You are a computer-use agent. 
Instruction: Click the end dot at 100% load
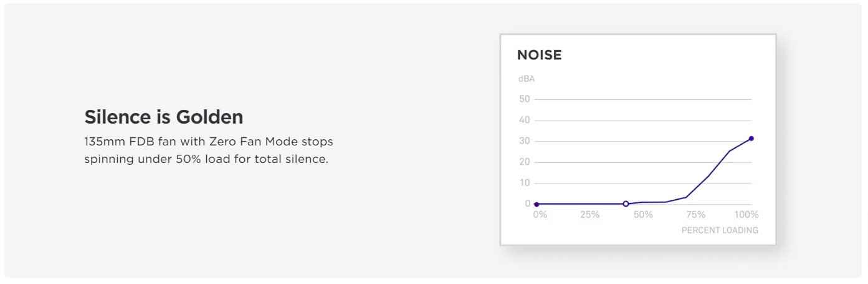pyautogui.click(x=751, y=139)
